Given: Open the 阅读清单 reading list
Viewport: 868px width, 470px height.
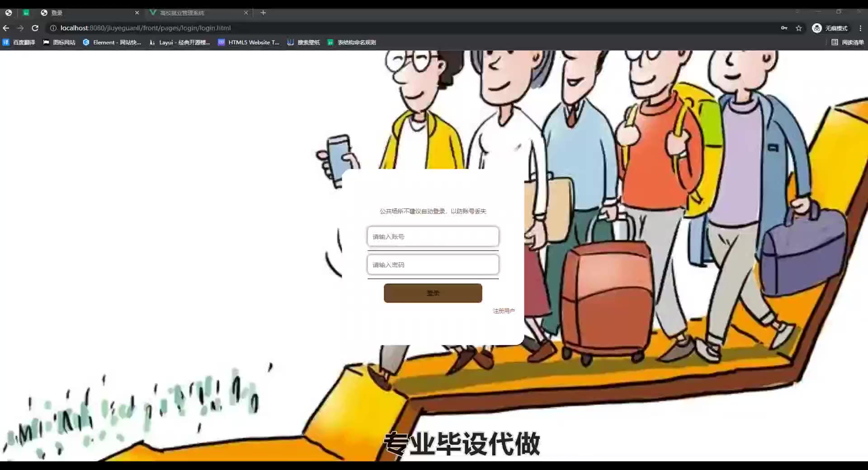Looking at the screenshot, I should pyautogui.click(x=848, y=42).
